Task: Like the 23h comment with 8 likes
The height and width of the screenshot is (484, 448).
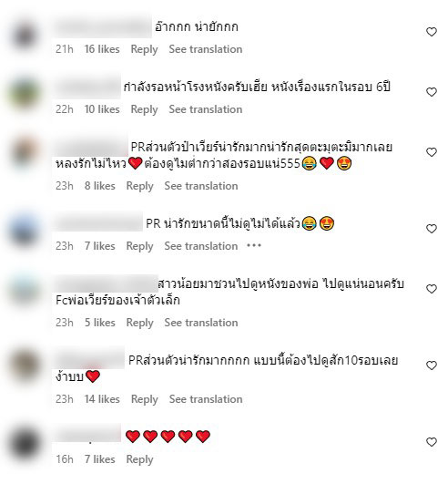Action: click(x=432, y=152)
